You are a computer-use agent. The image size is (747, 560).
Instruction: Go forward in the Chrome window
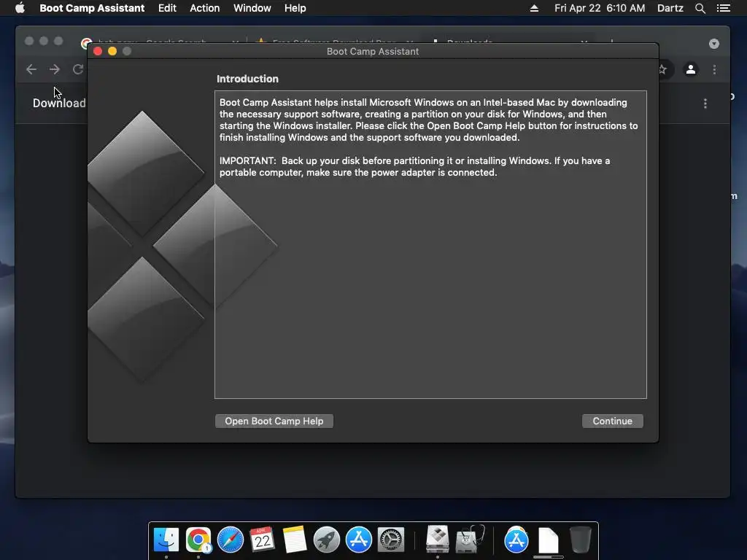click(x=54, y=69)
